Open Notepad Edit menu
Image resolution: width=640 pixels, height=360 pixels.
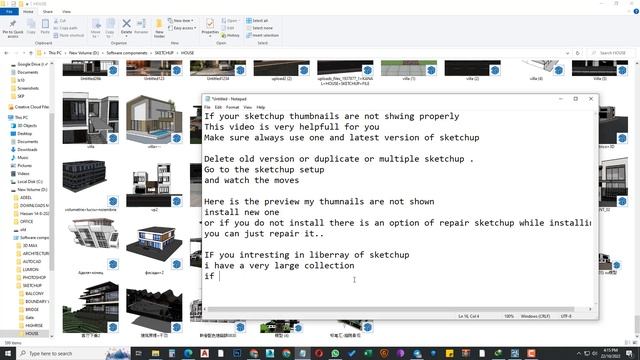click(x=218, y=107)
